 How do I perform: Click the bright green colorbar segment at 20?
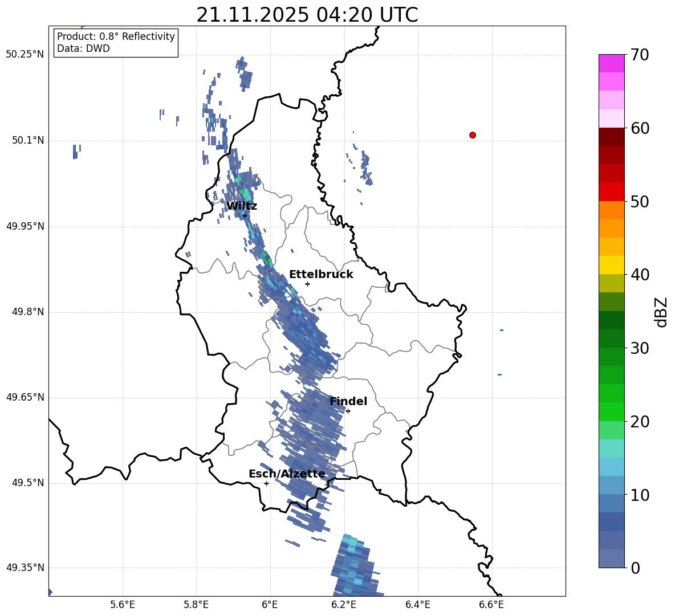point(612,411)
